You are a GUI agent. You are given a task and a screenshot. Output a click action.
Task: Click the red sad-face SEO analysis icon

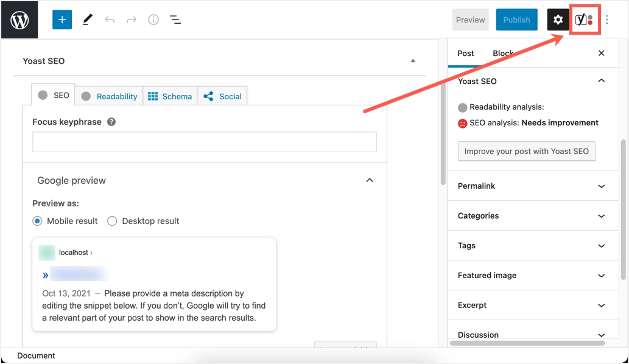point(463,124)
